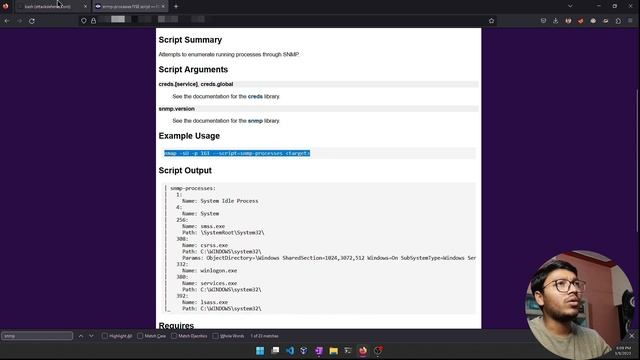Screen dimensions: 640x360
Task: Open the Firefox application hamburger menu
Action: point(631,21)
